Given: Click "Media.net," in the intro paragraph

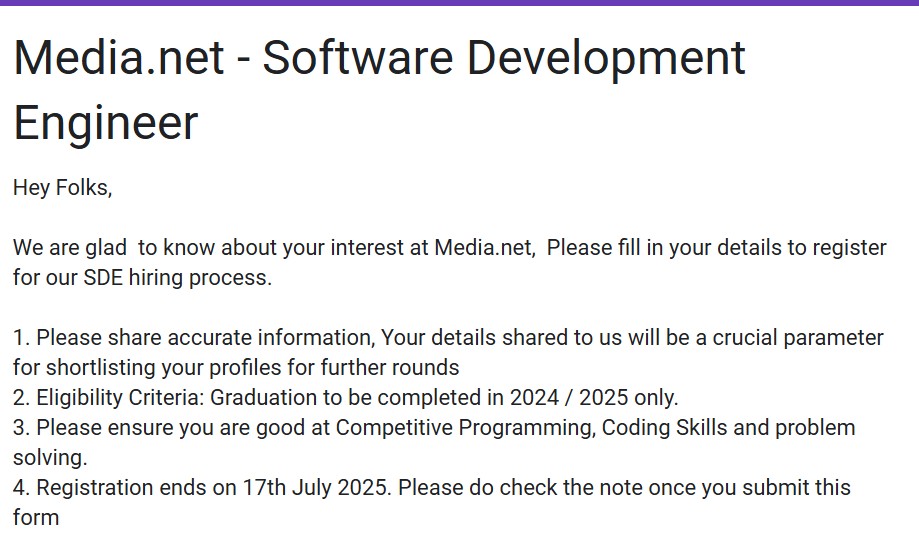Looking at the screenshot, I should pyautogui.click(x=484, y=247).
